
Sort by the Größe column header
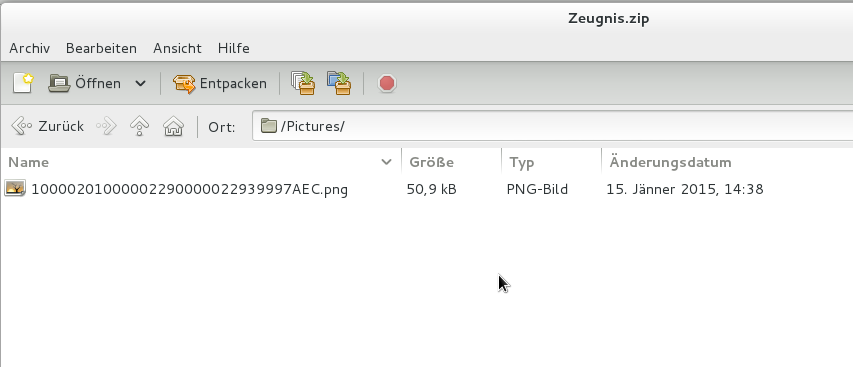[x=452, y=162]
